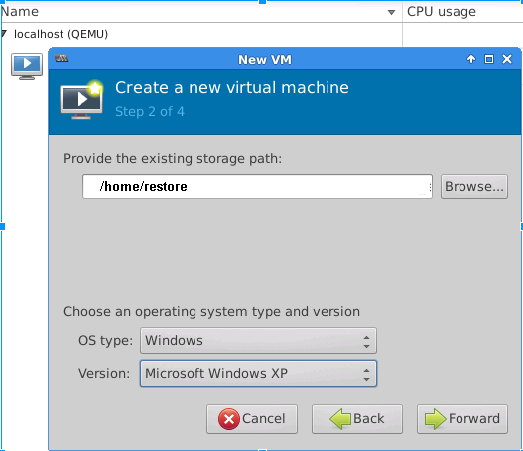Click the green Back arrow icon
Screen dimensions: 523x451
click(340, 419)
